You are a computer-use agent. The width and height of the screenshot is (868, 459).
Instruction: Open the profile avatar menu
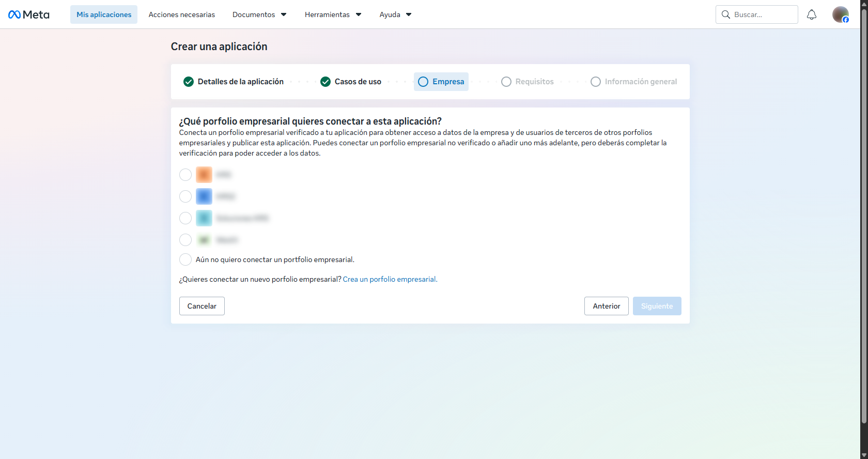coord(841,14)
